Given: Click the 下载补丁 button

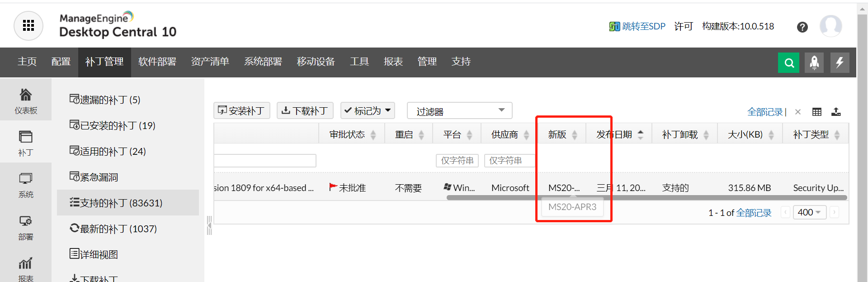Looking at the screenshot, I should 305,110.
